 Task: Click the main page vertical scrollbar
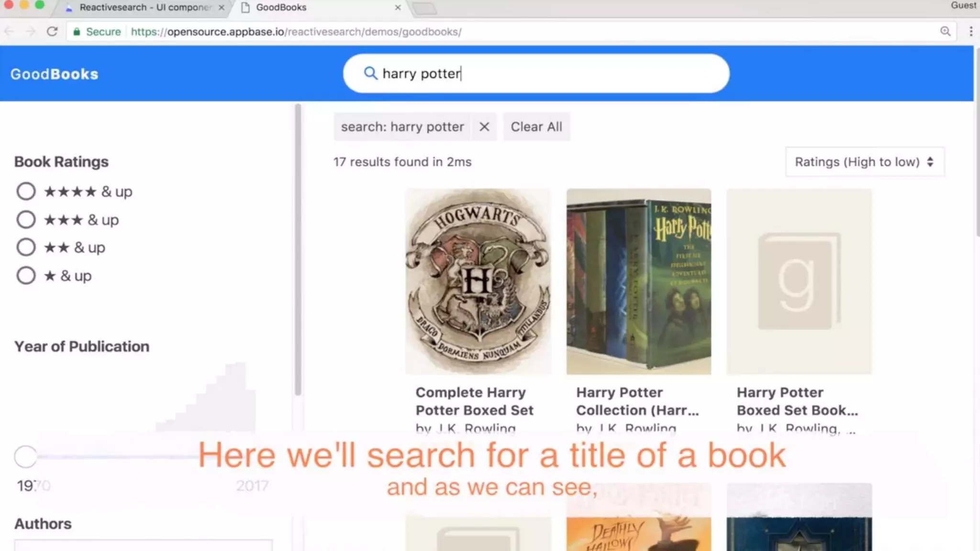point(977,143)
